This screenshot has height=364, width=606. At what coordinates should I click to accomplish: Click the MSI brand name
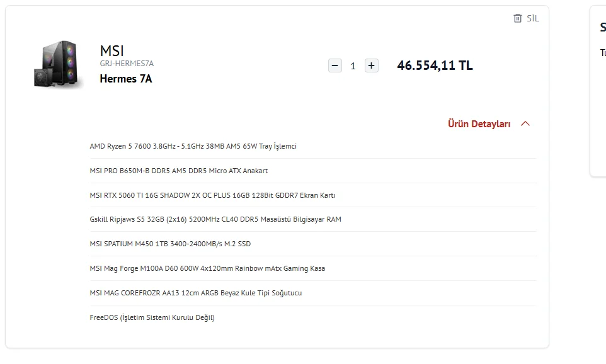pyautogui.click(x=111, y=50)
